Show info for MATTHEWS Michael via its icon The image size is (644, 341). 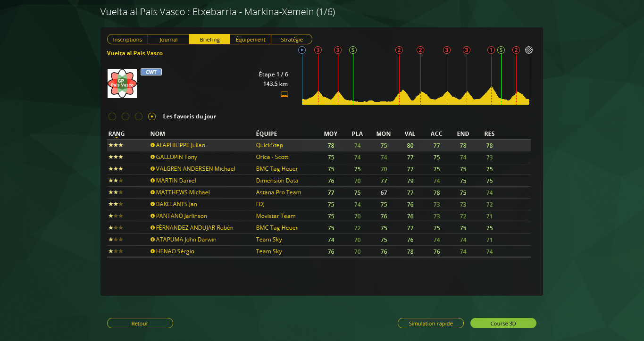152,192
